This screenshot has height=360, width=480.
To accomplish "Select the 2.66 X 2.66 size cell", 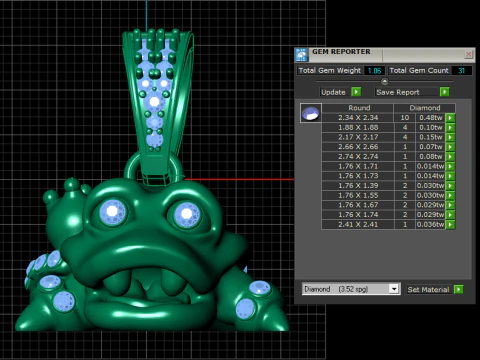I will [358, 147].
